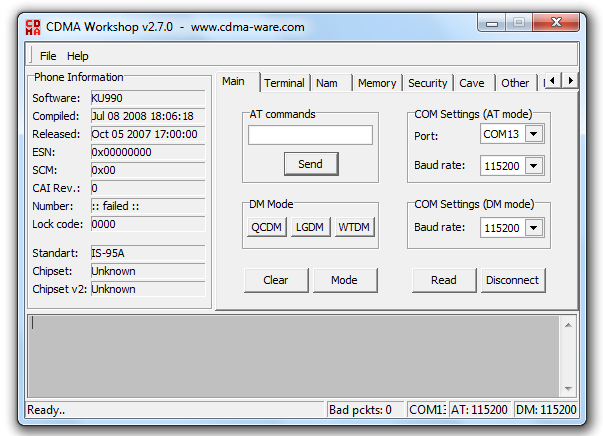Click the ESN field 0x00000000
The image size is (603, 436).
pyautogui.click(x=148, y=152)
